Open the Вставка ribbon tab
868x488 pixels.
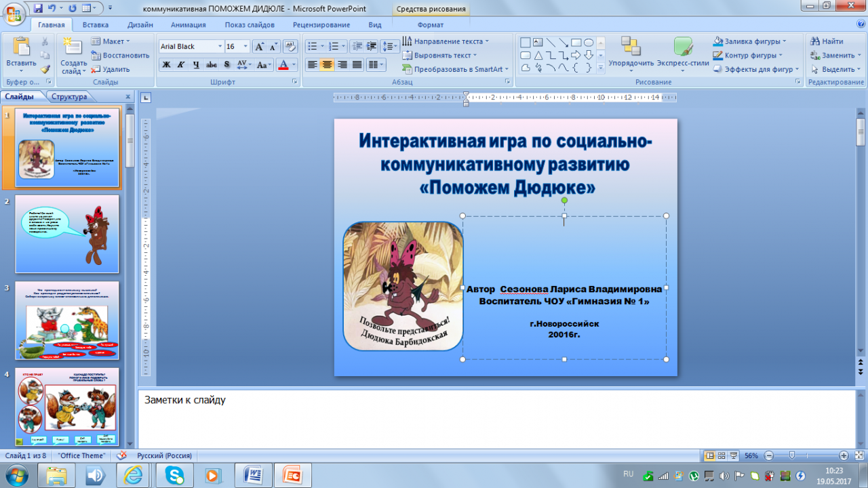point(96,24)
